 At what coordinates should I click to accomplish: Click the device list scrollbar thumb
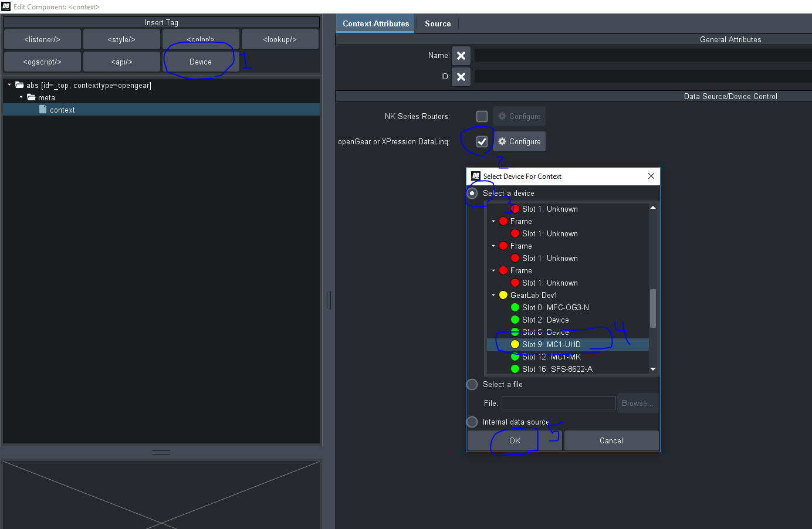(x=653, y=308)
